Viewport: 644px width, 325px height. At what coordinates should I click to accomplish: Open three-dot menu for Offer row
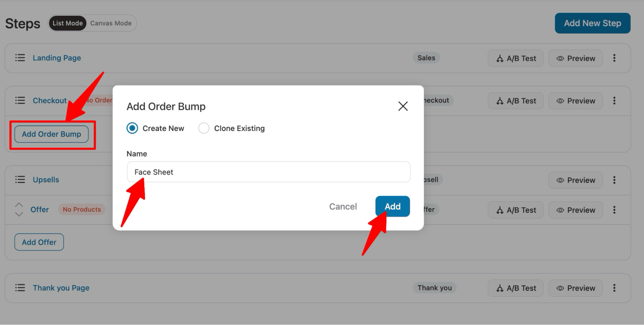(614, 210)
